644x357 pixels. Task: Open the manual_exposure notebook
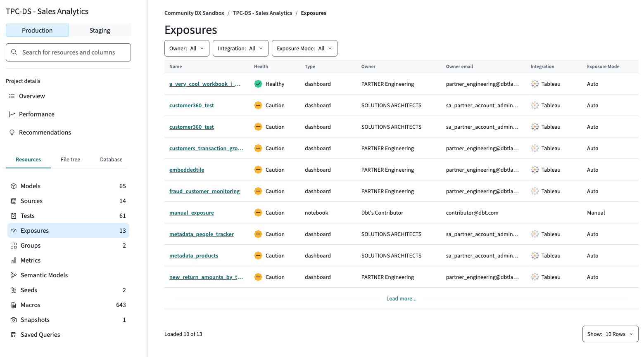pyautogui.click(x=191, y=212)
